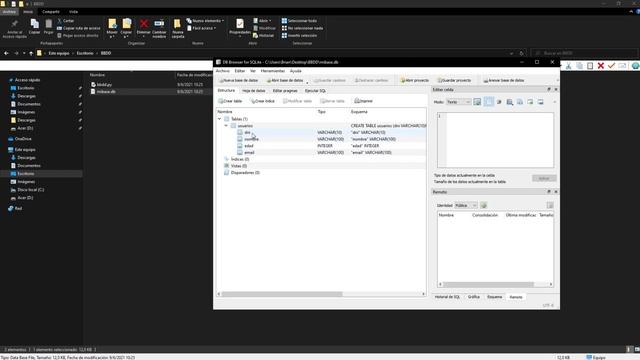
Task: Click Cortar in Explorer ribbon
Action: click(66, 21)
